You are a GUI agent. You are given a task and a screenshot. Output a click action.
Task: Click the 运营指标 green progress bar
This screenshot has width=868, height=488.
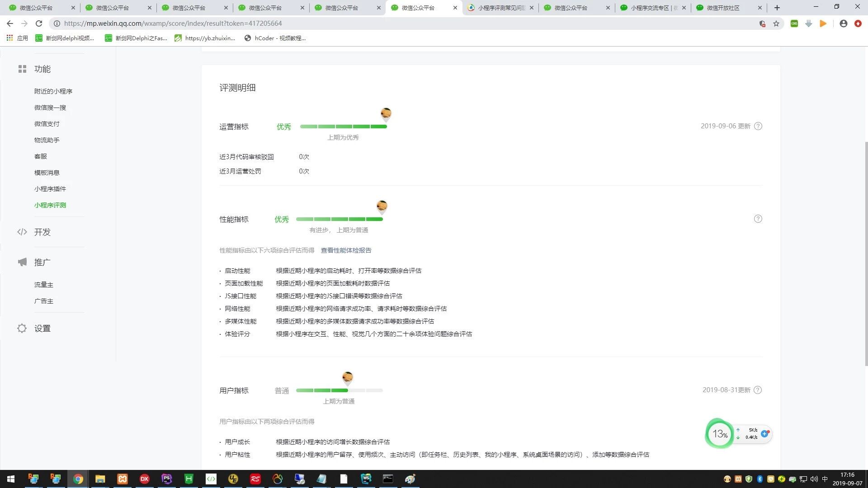343,127
